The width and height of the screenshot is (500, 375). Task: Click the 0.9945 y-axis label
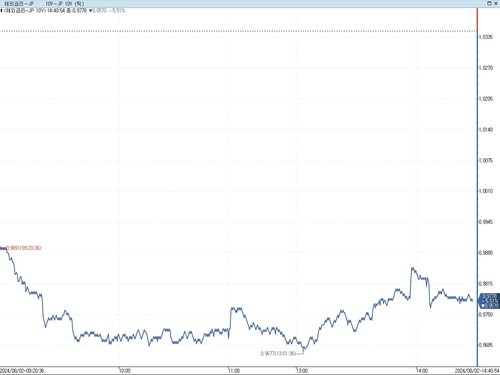click(486, 222)
